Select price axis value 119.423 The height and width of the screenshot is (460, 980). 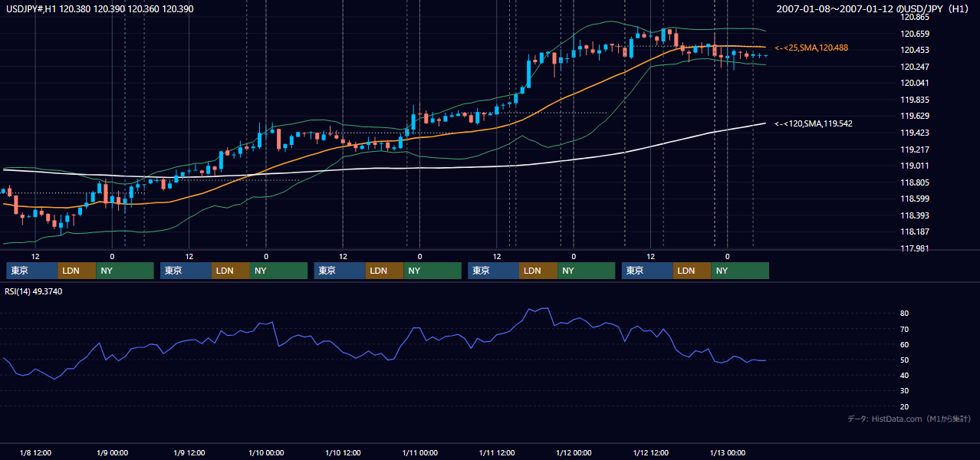pyautogui.click(x=916, y=133)
